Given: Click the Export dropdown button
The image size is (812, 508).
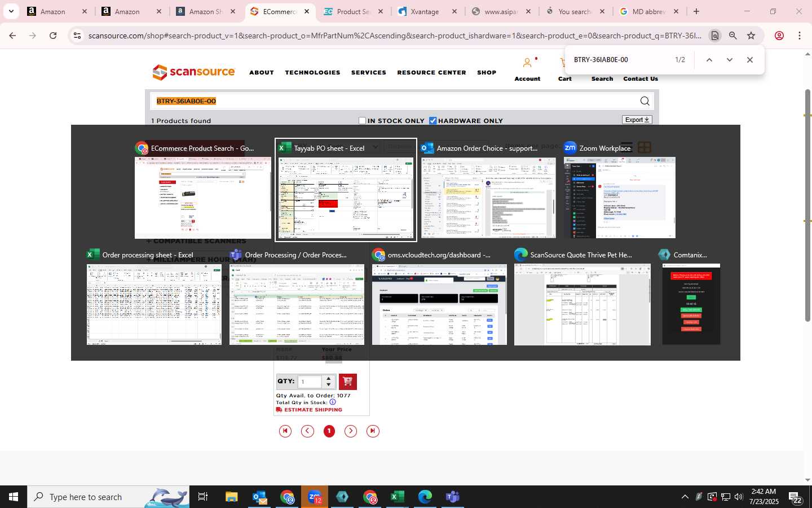Looking at the screenshot, I should pos(637,120).
